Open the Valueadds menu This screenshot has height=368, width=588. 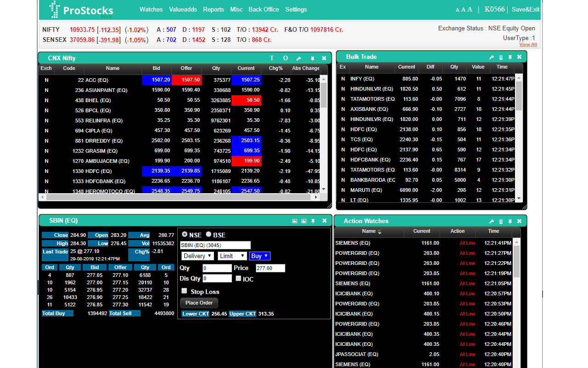pyautogui.click(x=183, y=9)
